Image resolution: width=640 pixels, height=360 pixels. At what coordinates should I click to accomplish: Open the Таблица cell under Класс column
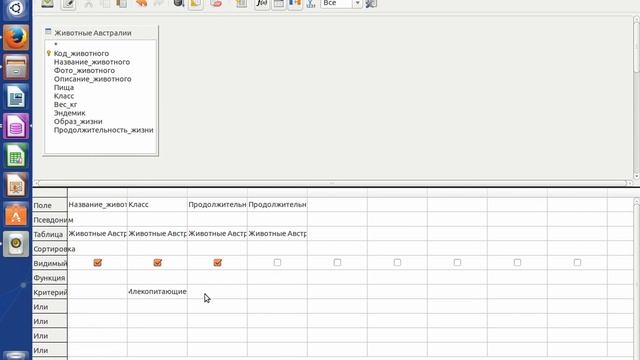coord(157,233)
